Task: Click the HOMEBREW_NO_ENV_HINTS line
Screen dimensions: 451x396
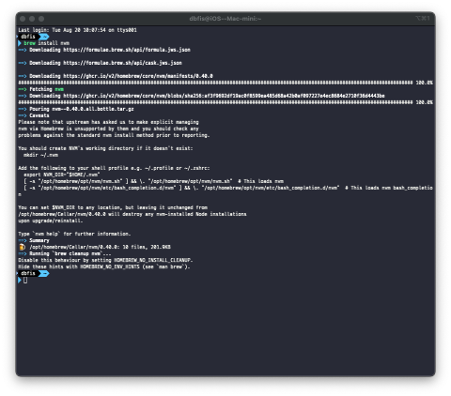Action: (104, 267)
